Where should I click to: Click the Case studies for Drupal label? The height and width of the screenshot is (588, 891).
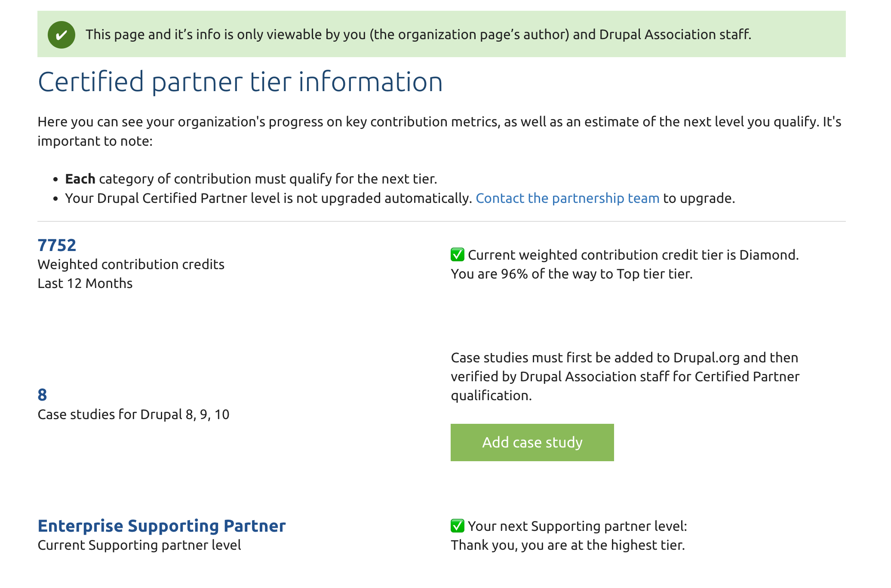[x=134, y=414]
